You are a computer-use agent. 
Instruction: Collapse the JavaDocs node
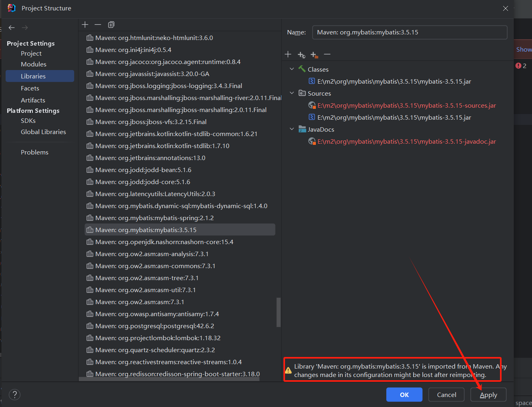coord(292,129)
